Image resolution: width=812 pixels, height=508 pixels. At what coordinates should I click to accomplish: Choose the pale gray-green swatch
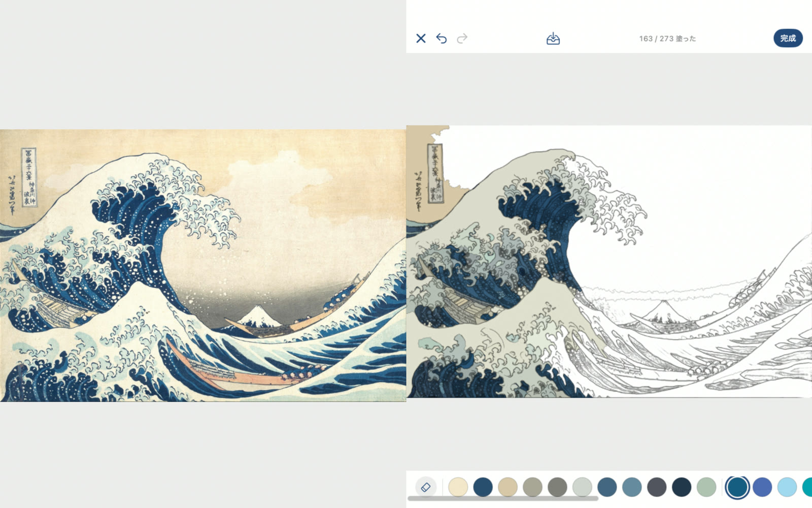[x=582, y=487]
